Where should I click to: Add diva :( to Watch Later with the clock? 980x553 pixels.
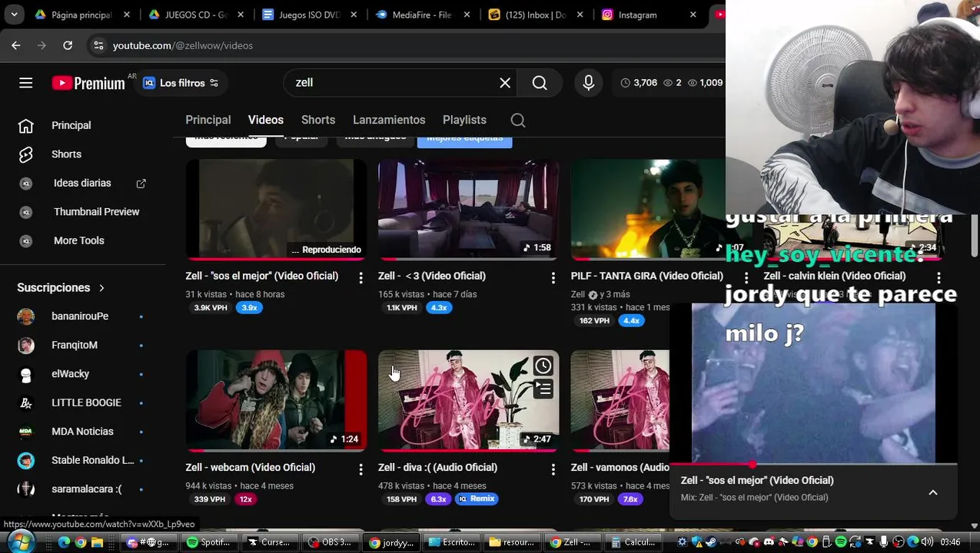coord(543,366)
